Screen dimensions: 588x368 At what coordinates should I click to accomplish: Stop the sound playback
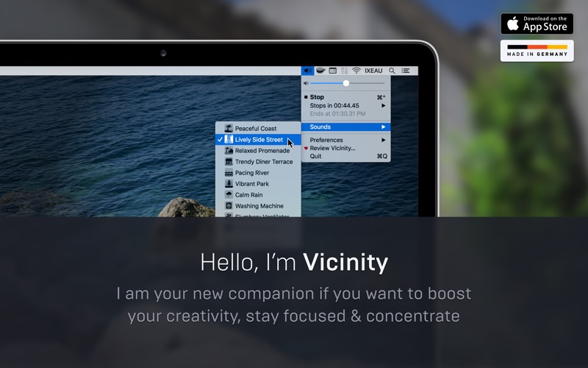click(x=317, y=97)
